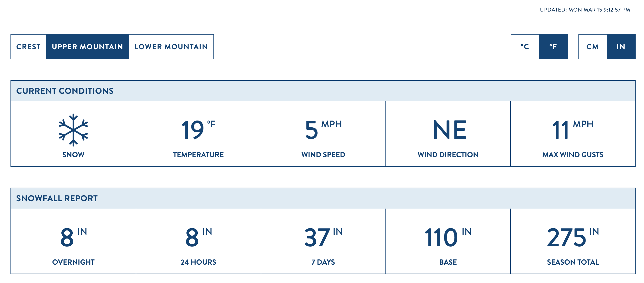
Task: Click the 37 IN 7 Days value
Action: pos(323,237)
